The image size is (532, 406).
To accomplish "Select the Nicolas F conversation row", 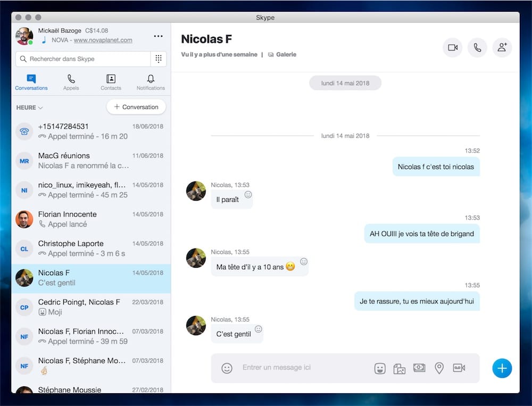I will [91, 278].
